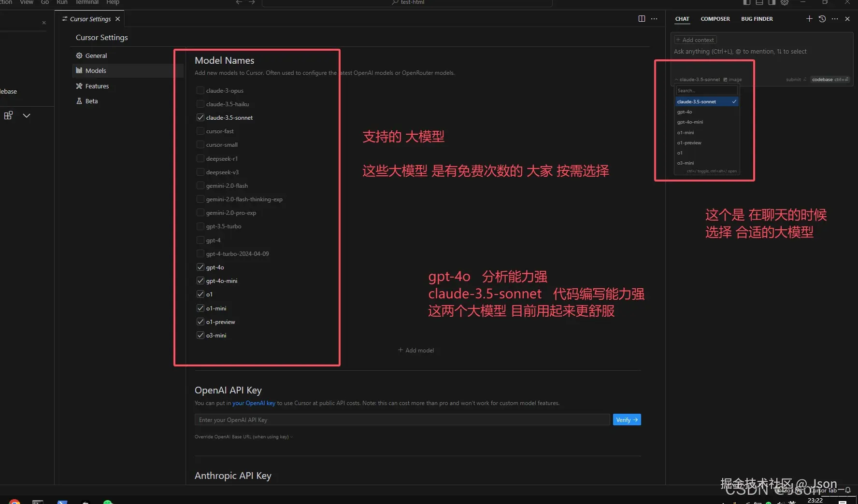Click Verify for OpenAI API key
Screen dimensions: 858x504
pyautogui.click(x=627, y=420)
